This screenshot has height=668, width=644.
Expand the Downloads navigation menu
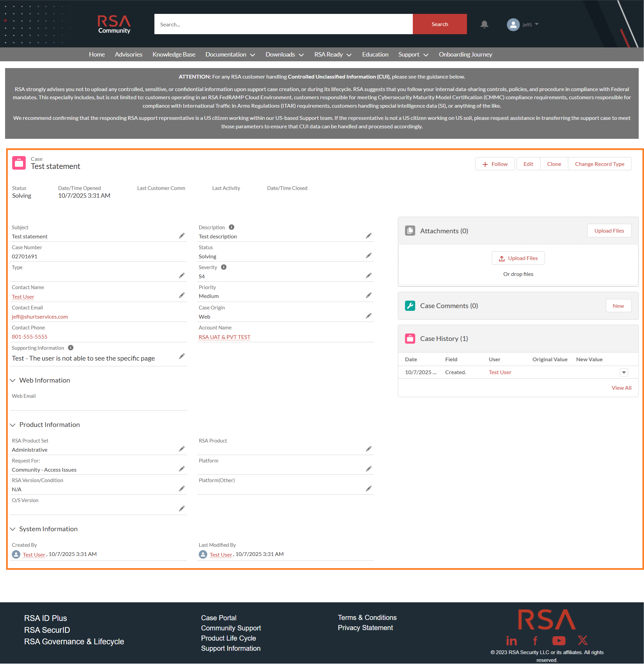284,55
